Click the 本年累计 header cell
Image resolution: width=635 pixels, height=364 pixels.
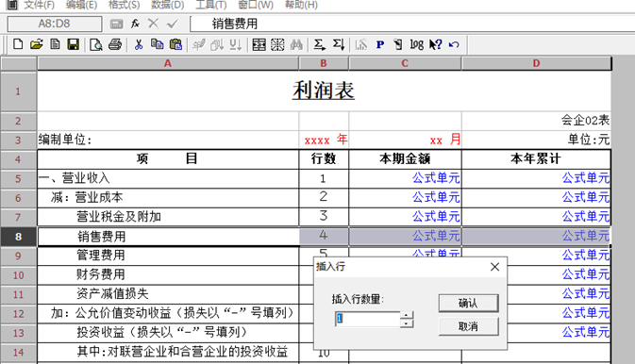pos(536,159)
